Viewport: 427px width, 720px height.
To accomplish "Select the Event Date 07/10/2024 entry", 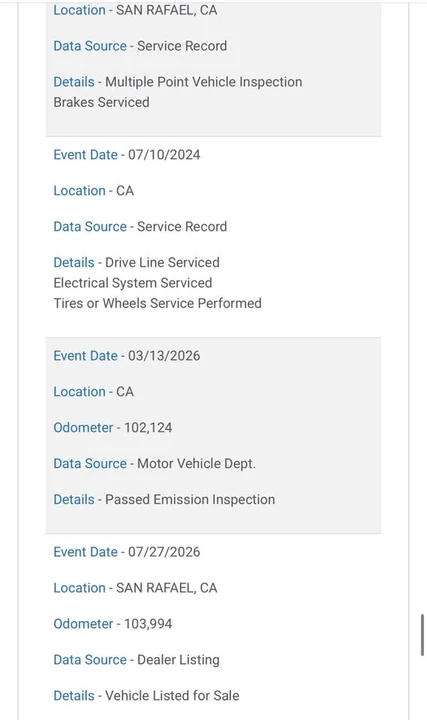I will [127, 155].
